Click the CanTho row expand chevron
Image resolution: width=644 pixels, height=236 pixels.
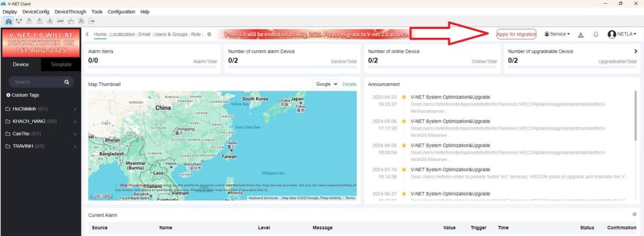coord(75,134)
